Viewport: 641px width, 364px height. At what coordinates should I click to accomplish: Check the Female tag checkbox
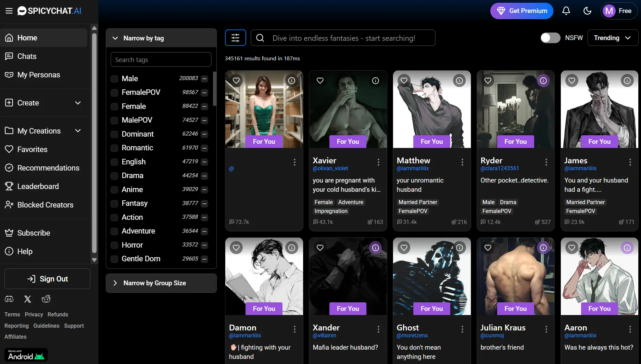click(x=114, y=106)
